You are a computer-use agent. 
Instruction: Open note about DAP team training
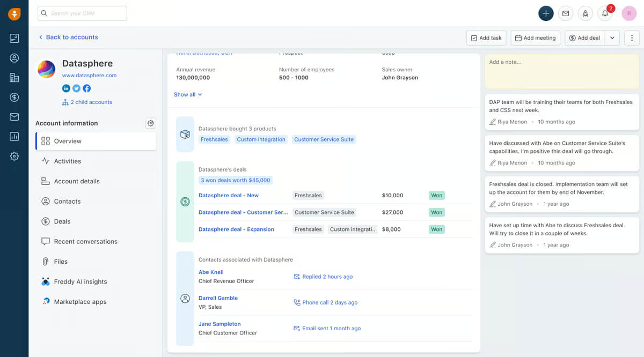[562, 112]
